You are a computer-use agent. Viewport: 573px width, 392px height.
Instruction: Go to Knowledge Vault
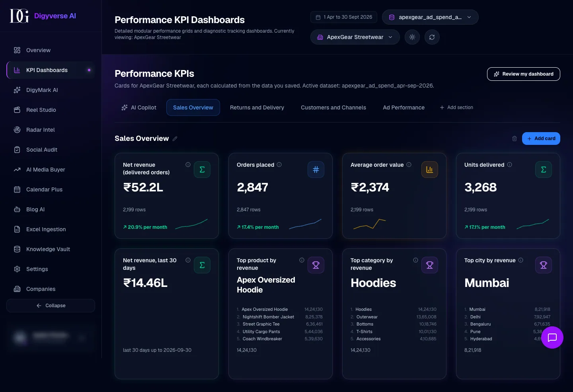[51, 249]
